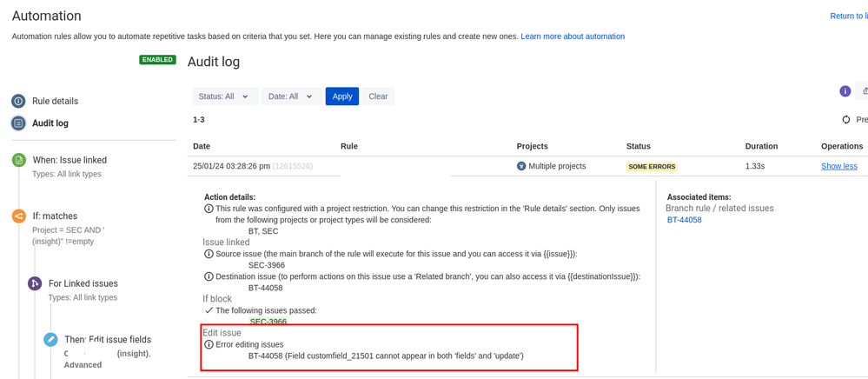868x379 pixels.
Task: Click the refresh icon beside Pre
Action: pyautogui.click(x=846, y=120)
